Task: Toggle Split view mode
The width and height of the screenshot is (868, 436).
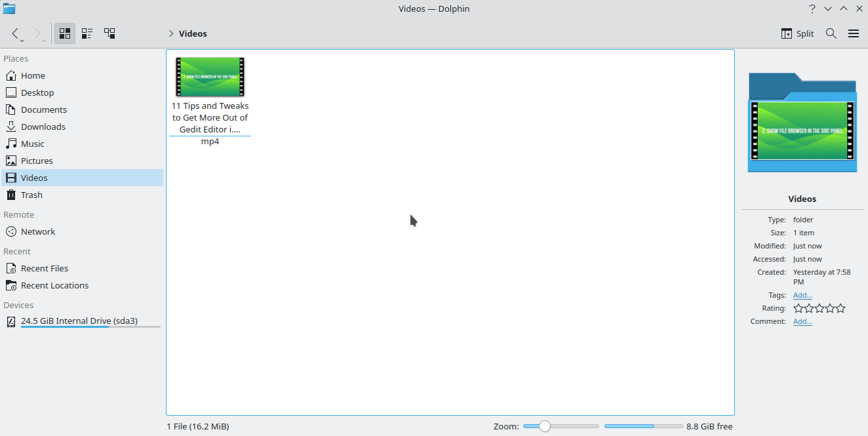Action: tap(797, 33)
